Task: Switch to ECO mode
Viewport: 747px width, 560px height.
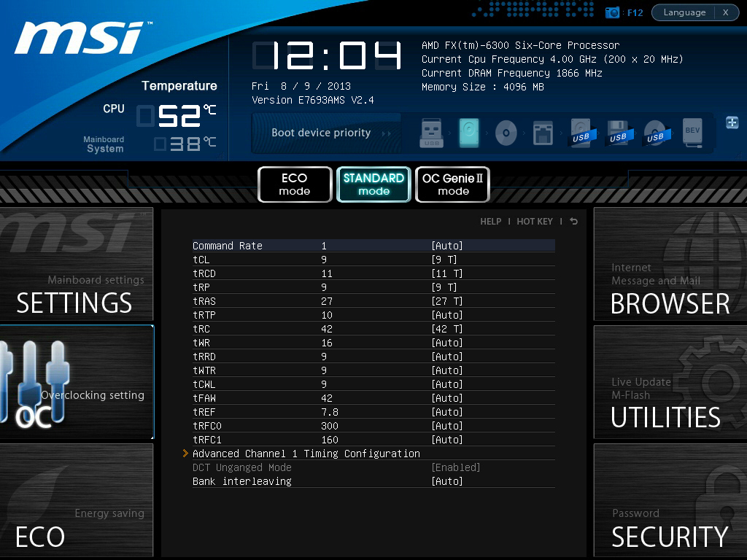Action: pyautogui.click(x=295, y=184)
